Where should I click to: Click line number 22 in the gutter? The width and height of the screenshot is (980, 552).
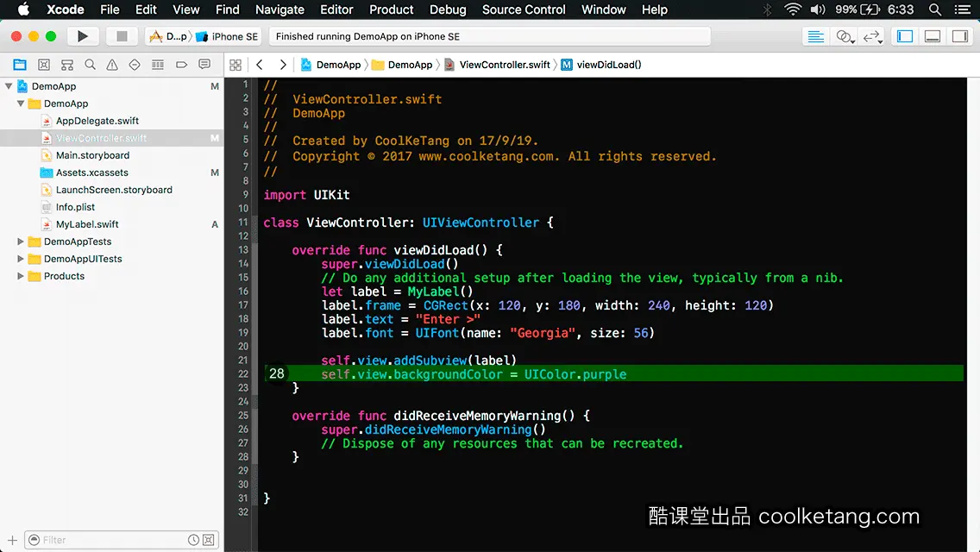pos(243,373)
